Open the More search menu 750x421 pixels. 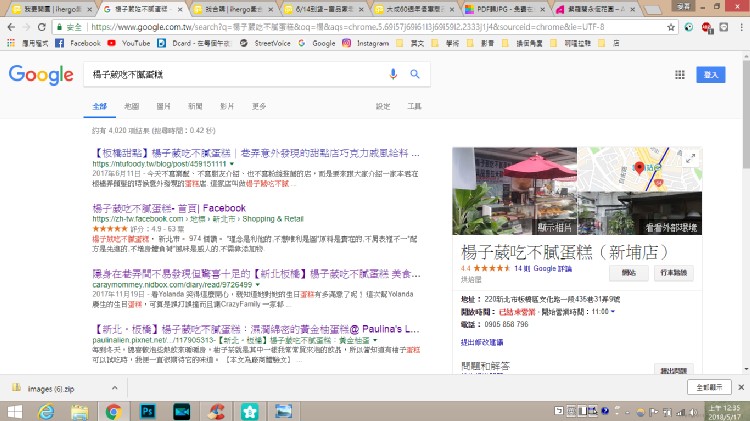coord(259,106)
